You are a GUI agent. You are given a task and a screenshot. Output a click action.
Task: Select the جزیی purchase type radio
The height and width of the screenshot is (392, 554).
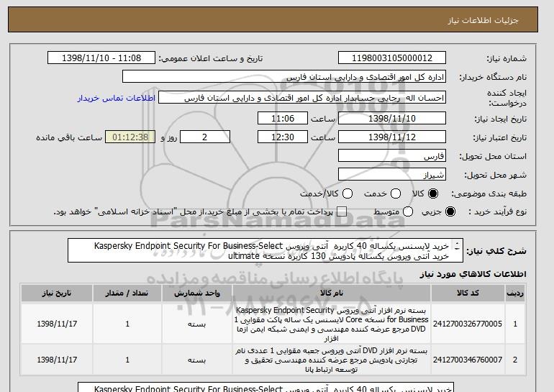tap(450, 211)
